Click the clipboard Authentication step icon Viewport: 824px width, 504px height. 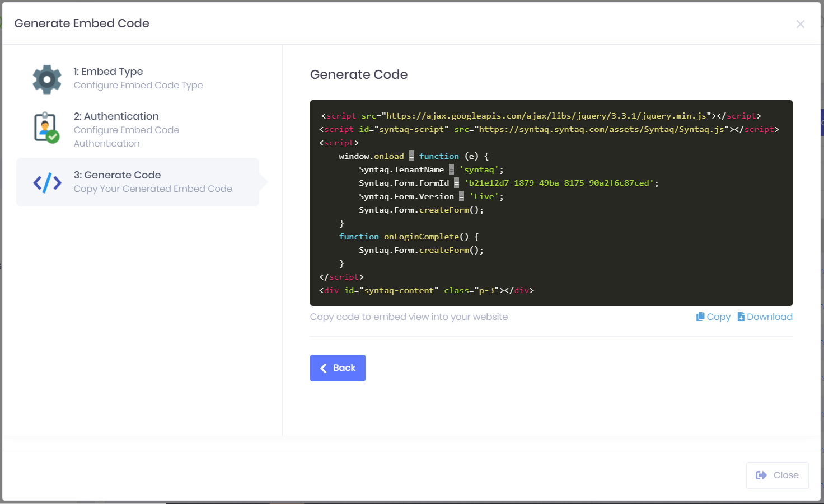[46, 128]
